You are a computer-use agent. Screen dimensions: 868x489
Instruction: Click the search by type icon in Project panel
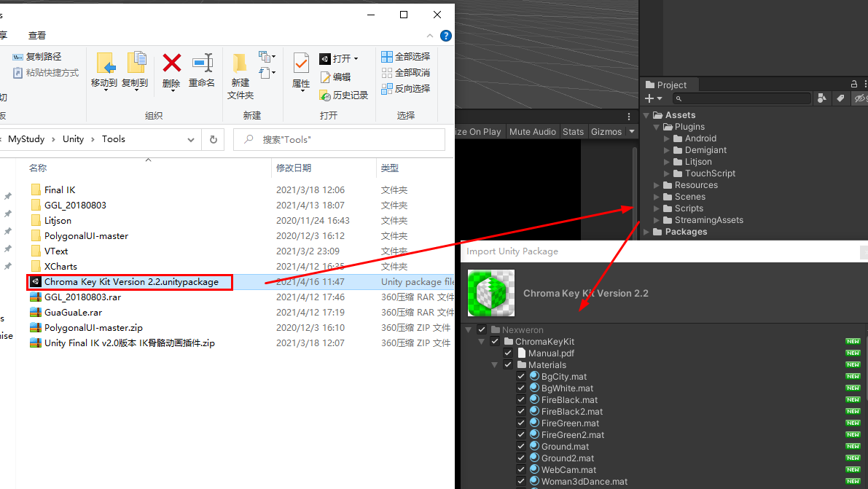tap(822, 98)
